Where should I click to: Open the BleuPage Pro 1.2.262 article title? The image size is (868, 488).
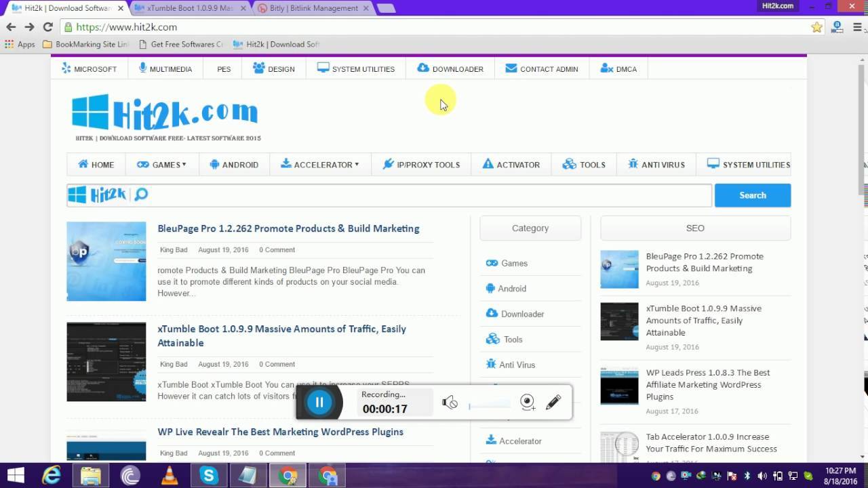288,228
